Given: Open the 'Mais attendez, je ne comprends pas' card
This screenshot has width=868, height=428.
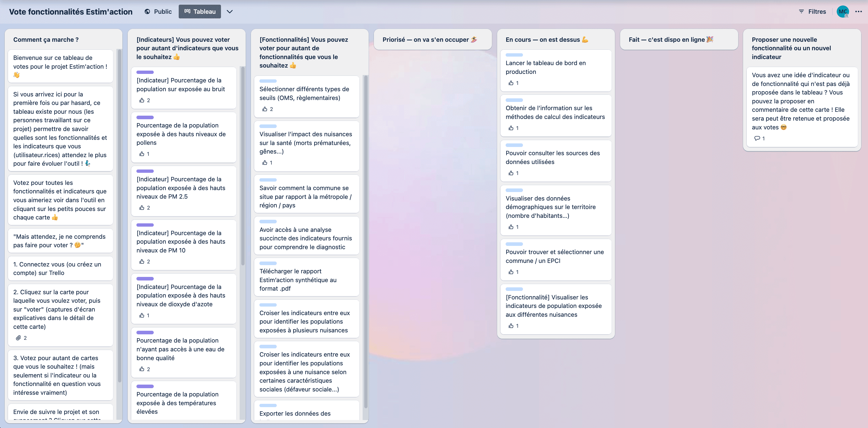Looking at the screenshot, I should [x=61, y=241].
